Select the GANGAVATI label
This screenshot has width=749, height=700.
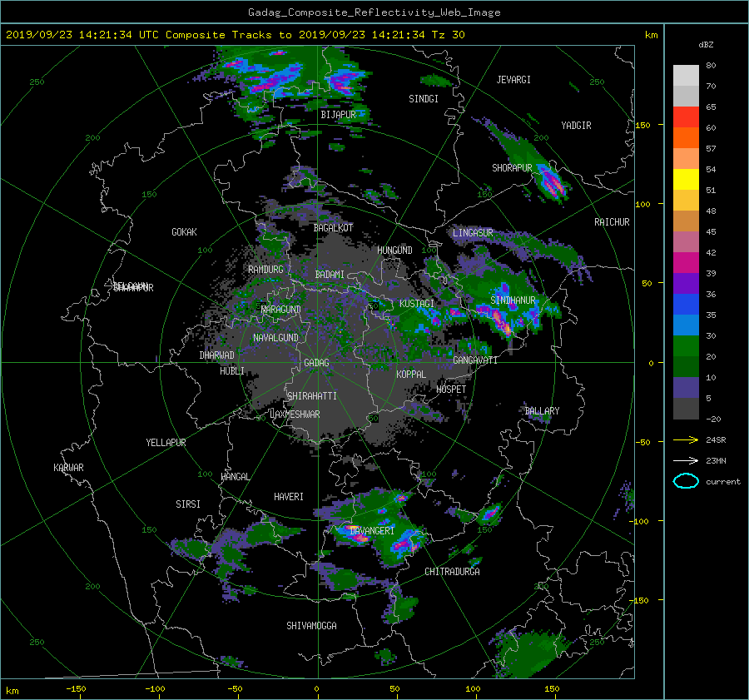475,360
